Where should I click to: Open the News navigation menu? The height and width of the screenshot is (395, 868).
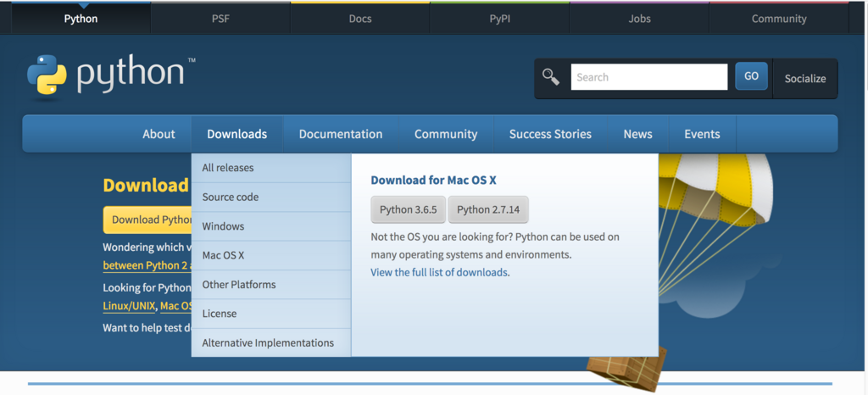click(x=637, y=134)
